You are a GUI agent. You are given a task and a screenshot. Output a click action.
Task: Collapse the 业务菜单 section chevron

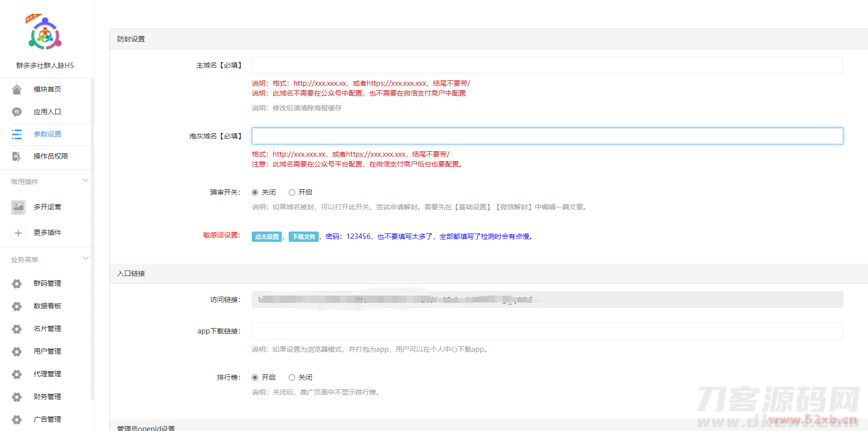point(86,258)
